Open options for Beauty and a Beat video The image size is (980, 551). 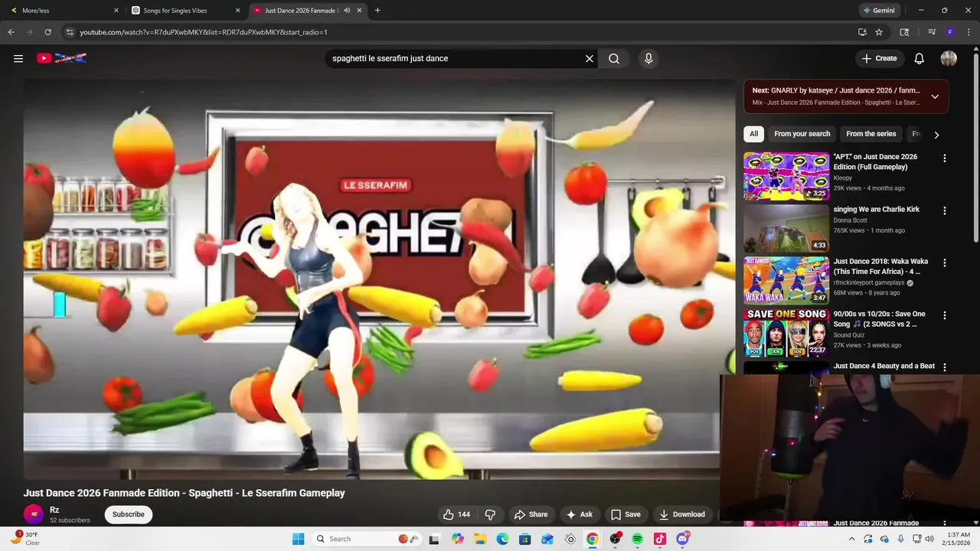pos(944,367)
